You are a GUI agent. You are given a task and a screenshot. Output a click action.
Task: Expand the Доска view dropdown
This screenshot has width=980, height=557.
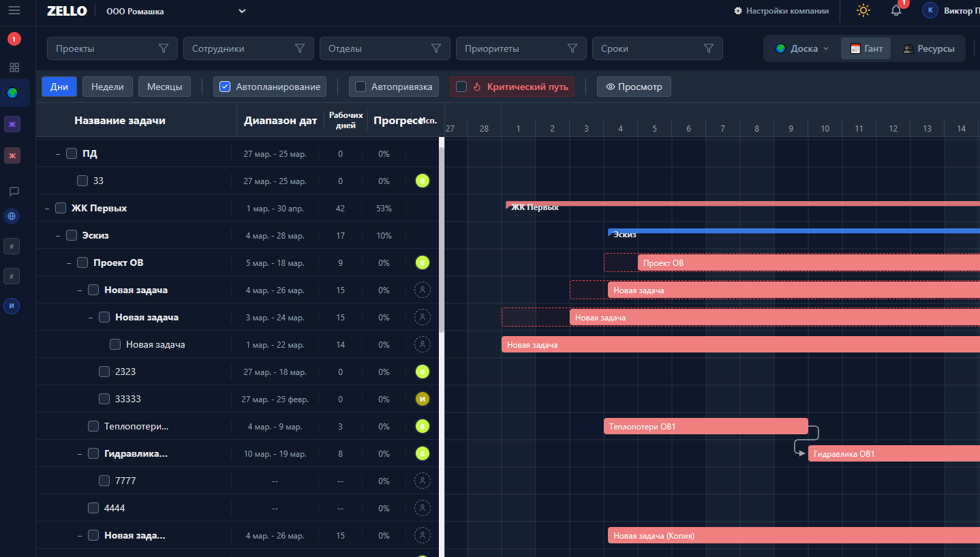click(802, 48)
